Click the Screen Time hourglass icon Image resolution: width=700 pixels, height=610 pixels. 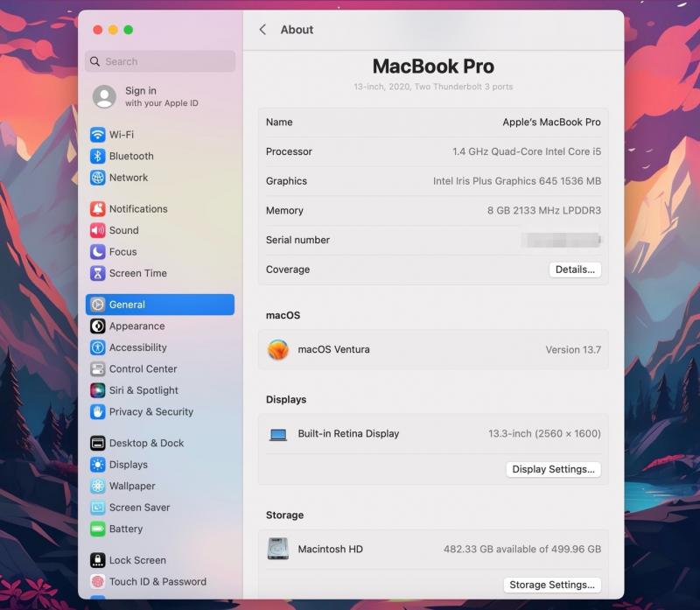(98, 273)
